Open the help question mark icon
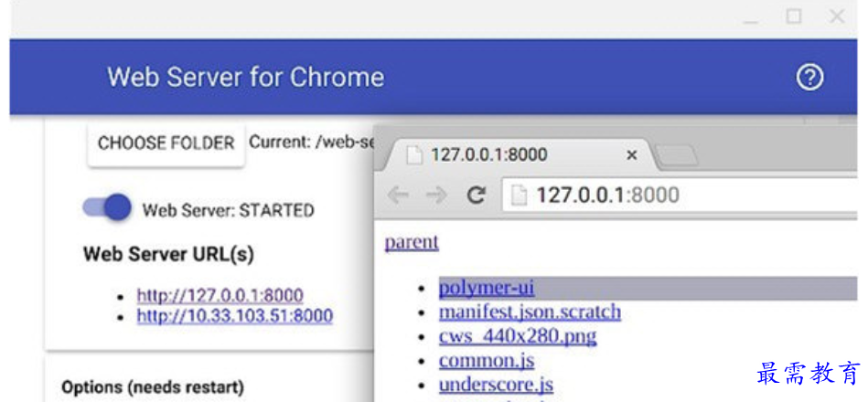This screenshot has width=868, height=402. click(x=809, y=78)
